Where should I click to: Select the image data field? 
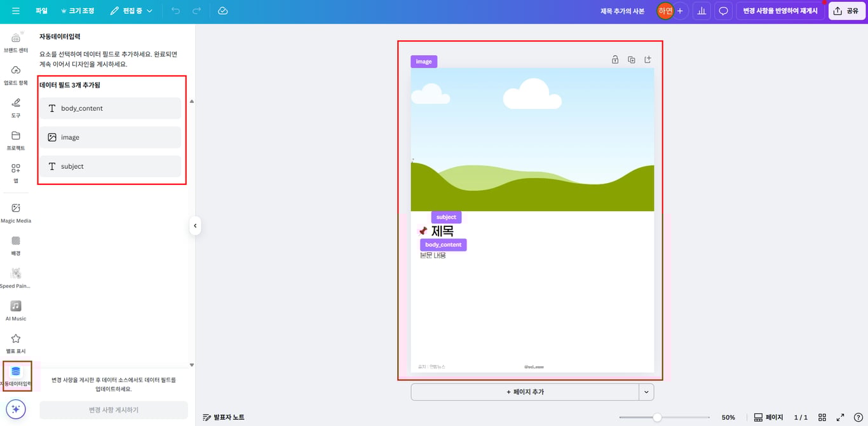111,137
